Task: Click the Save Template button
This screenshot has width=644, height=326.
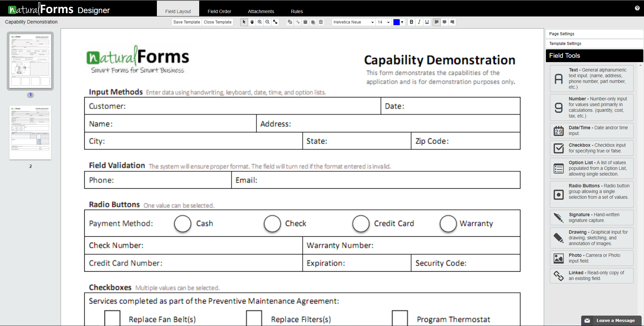Action: point(186,22)
